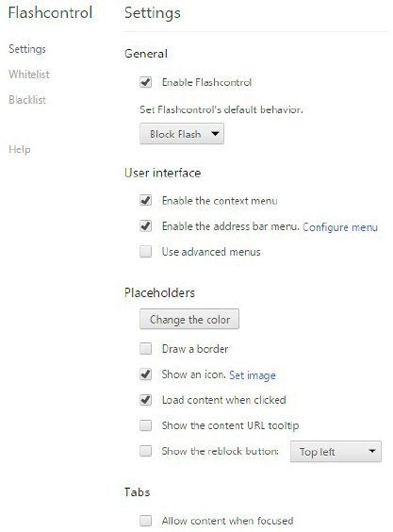Viewport: 393px width, 532px height.
Task: Toggle Load content when clicked
Action: tap(146, 400)
